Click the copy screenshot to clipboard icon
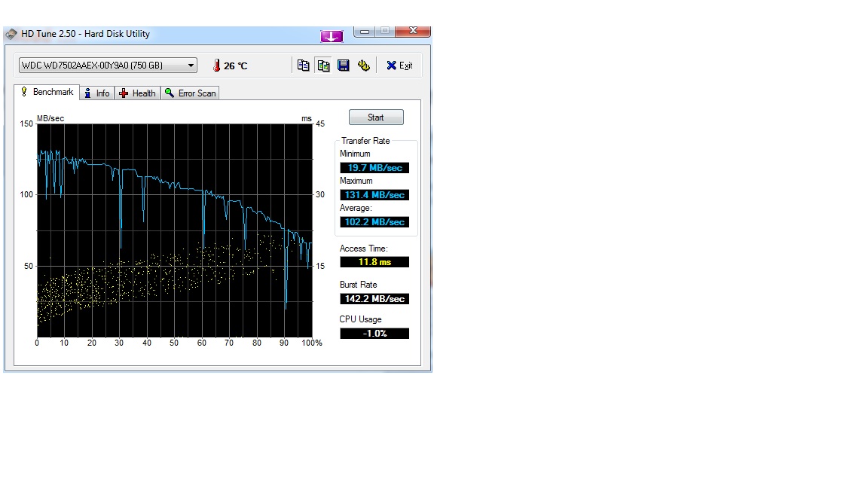868x488 pixels. [x=323, y=66]
